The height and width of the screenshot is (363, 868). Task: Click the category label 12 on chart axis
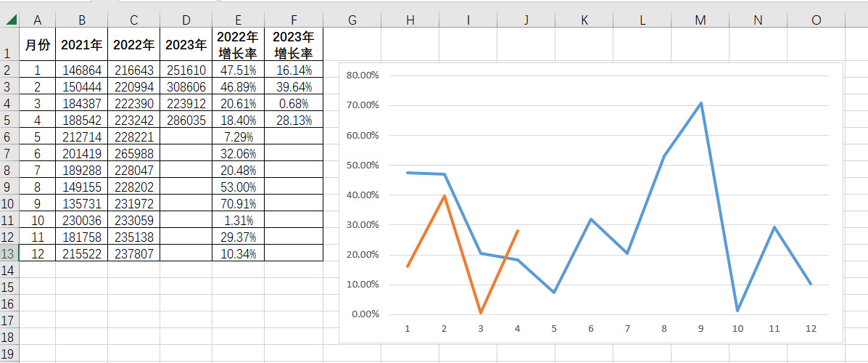pyautogui.click(x=810, y=328)
